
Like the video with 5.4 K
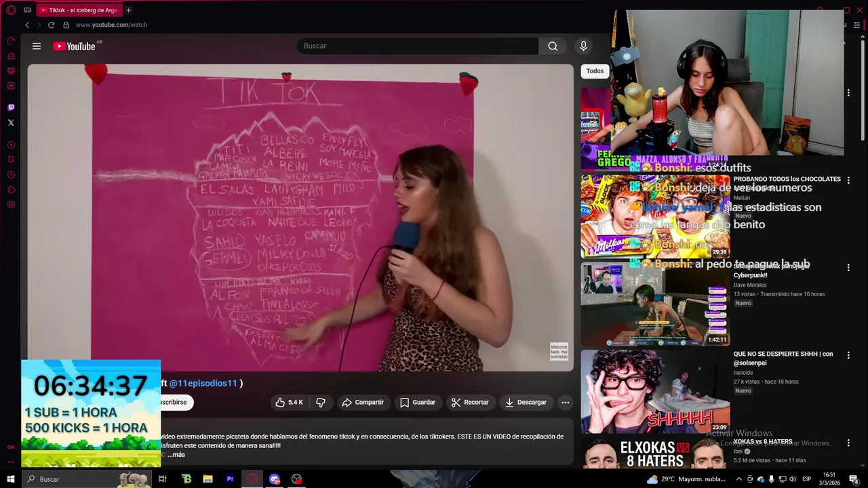click(x=290, y=403)
